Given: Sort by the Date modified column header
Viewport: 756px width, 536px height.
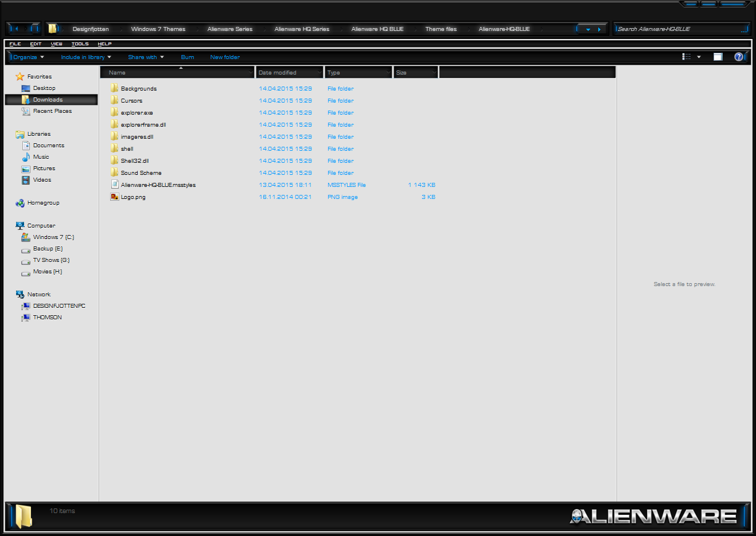Looking at the screenshot, I should [x=290, y=72].
